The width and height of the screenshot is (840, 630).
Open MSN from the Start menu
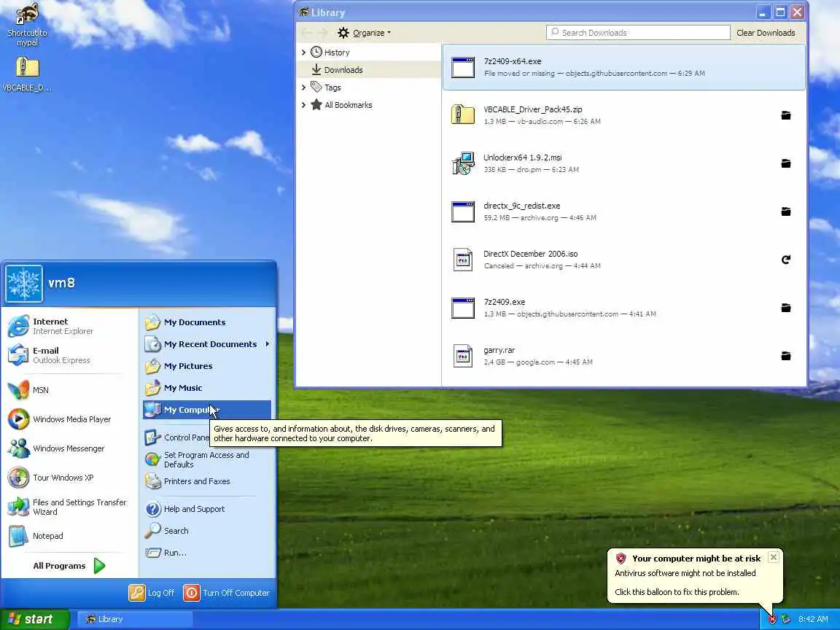pos(70,390)
